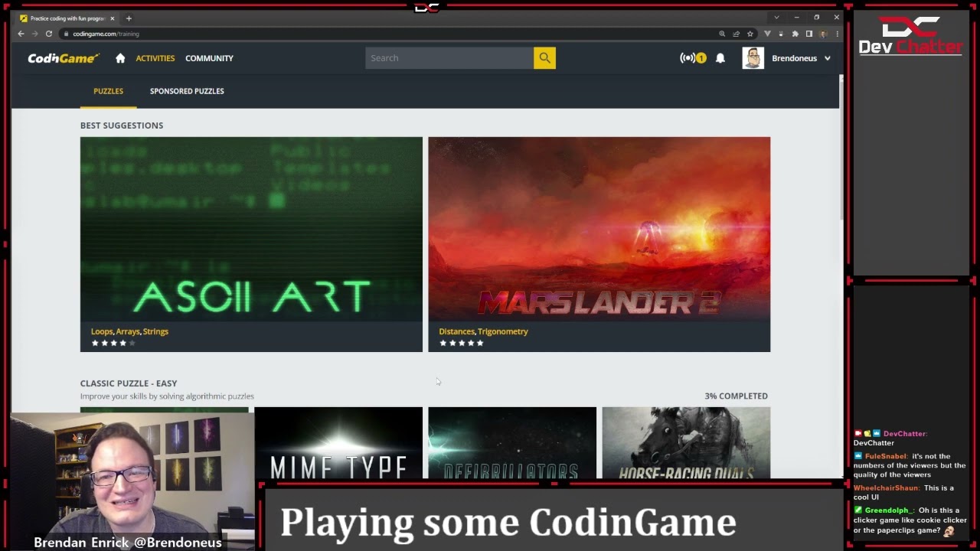Image resolution: width=980 pixels, height=551 pixels.
Task: Open the Defibrillators puzzle thumbnail
Action: click(512, 443)
